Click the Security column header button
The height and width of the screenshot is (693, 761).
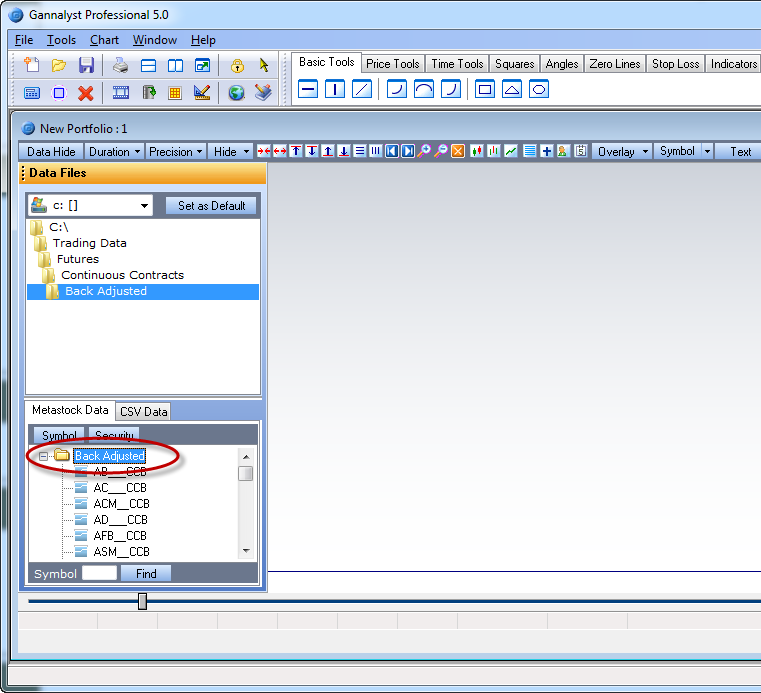(x=114, y=435)
